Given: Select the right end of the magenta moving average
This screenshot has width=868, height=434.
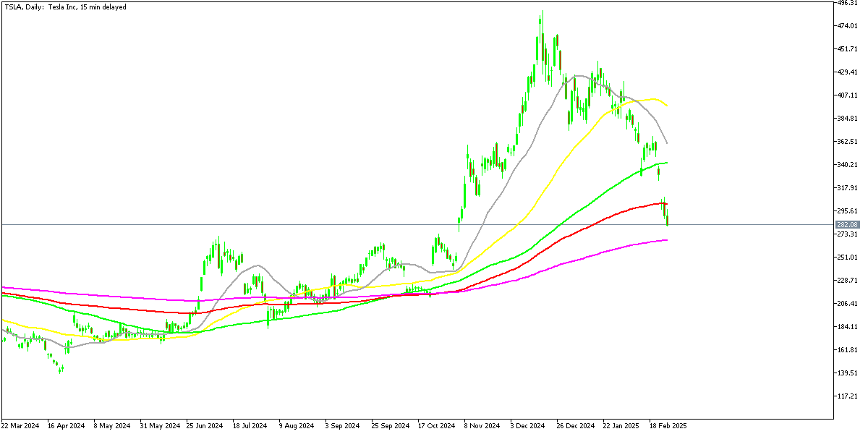Looking at the screenshot, I should [666, 240].
